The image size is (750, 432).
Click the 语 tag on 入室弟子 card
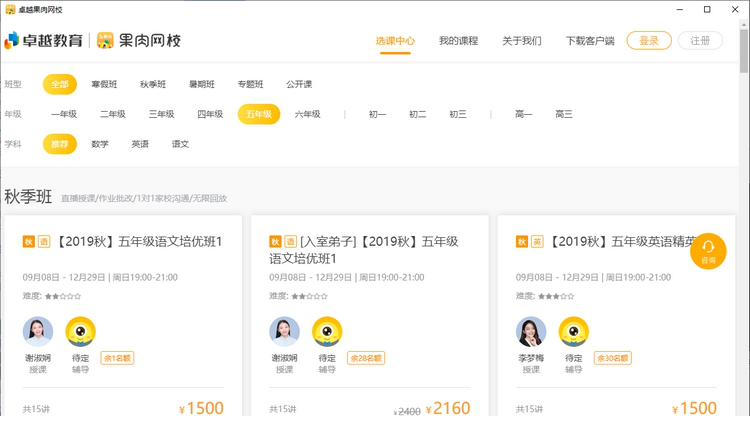click(x=291, y=242)
